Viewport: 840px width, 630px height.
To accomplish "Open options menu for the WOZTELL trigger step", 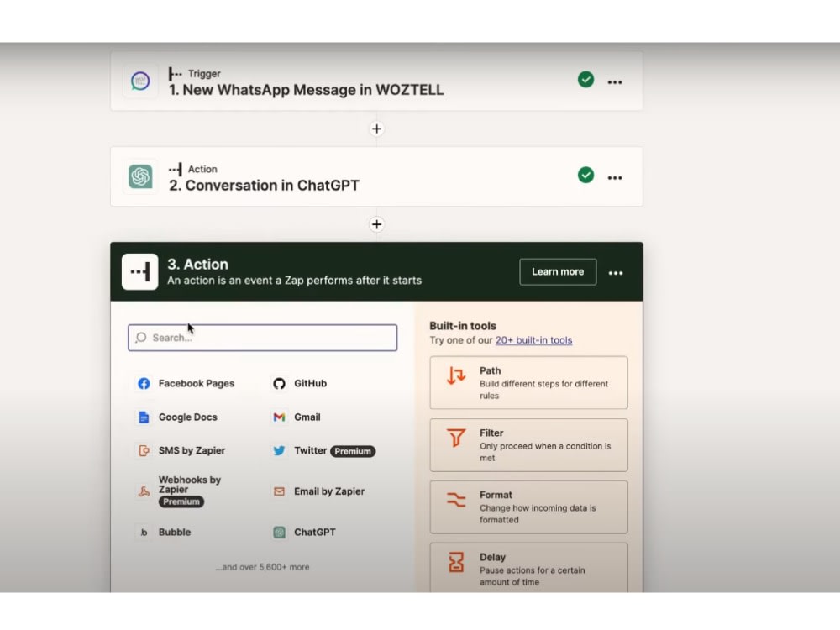I will coord(615,81).
